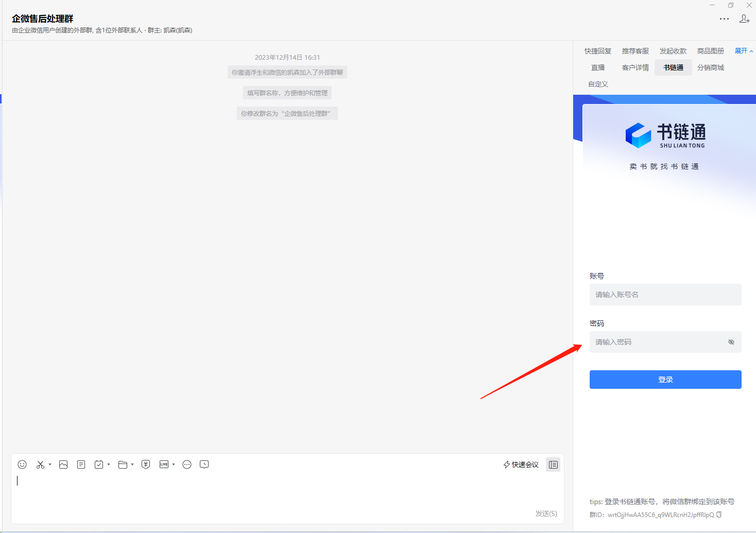Open the file folder icon
The image size is (756, 533).
[x=123, y=465]
